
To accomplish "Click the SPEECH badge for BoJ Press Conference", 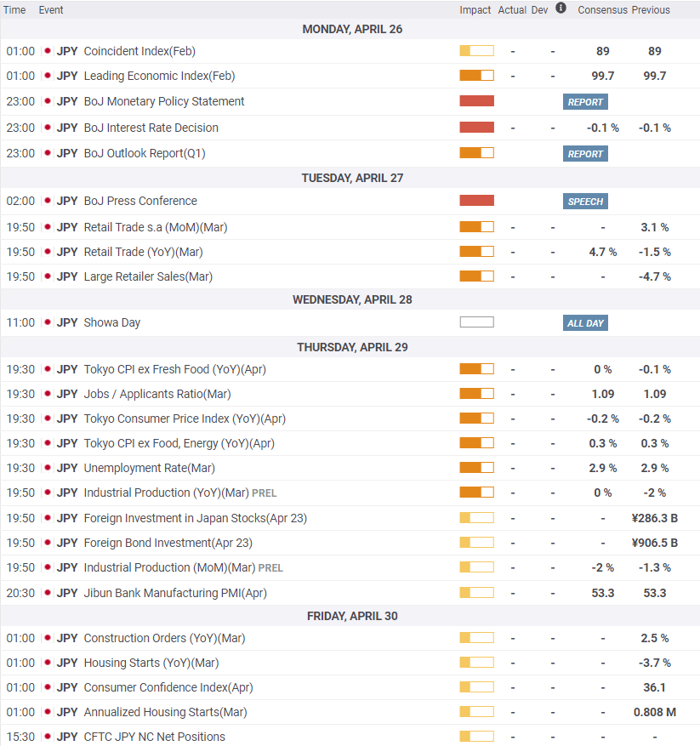I will pyautogui.click(x=585, y=202).
